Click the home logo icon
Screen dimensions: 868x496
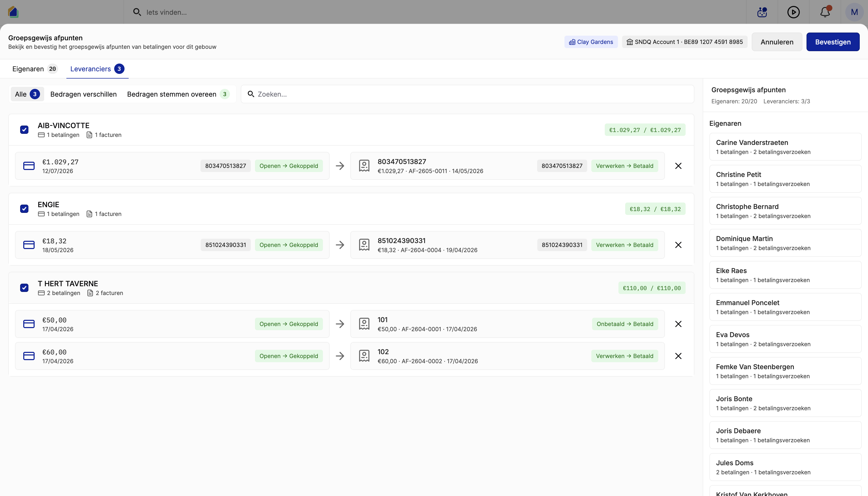(x=13, y=12)
